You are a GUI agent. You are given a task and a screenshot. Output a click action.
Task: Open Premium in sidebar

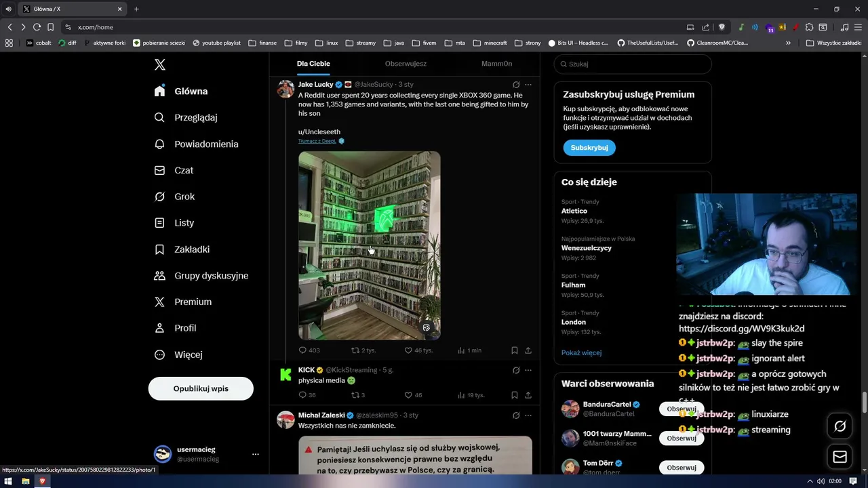coord(183,302)
